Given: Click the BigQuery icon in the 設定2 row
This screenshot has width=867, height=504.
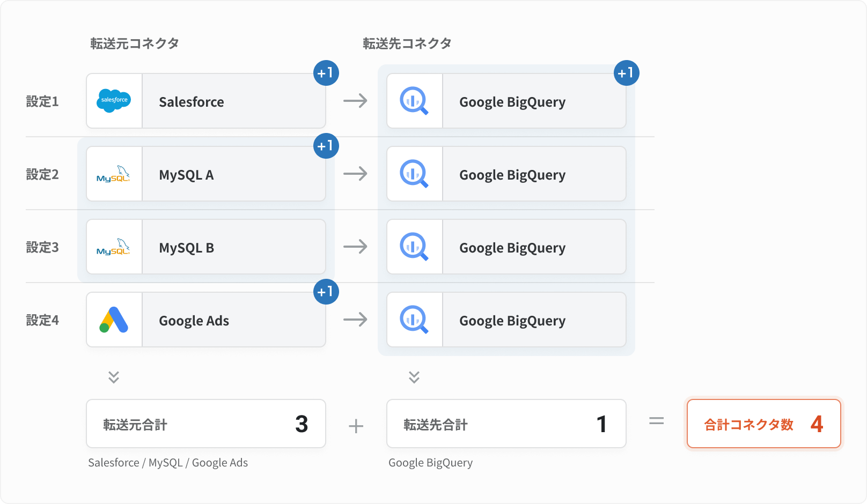Looking at the screenshot, I should [x=414, y=174].
